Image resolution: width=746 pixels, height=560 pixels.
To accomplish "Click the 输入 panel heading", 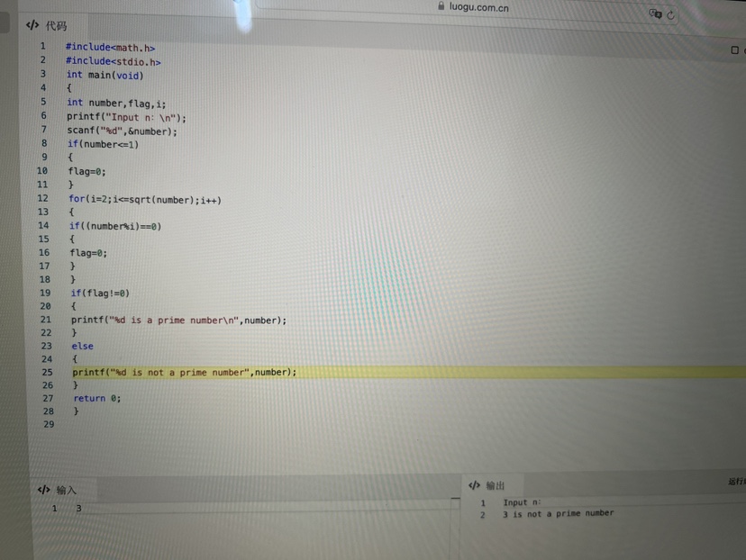I will [67, 491].
